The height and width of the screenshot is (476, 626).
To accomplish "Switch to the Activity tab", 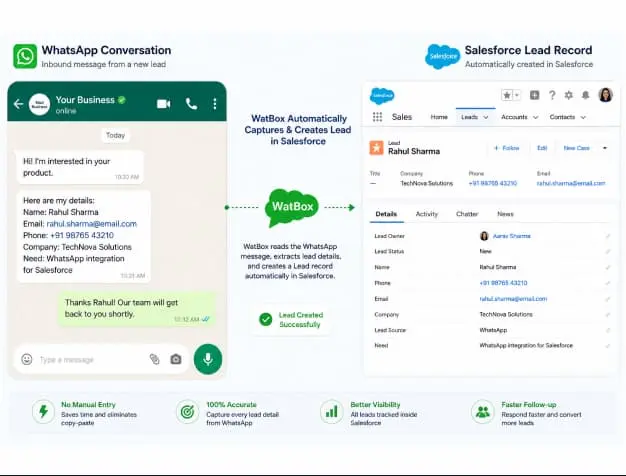I will [427, 214].
